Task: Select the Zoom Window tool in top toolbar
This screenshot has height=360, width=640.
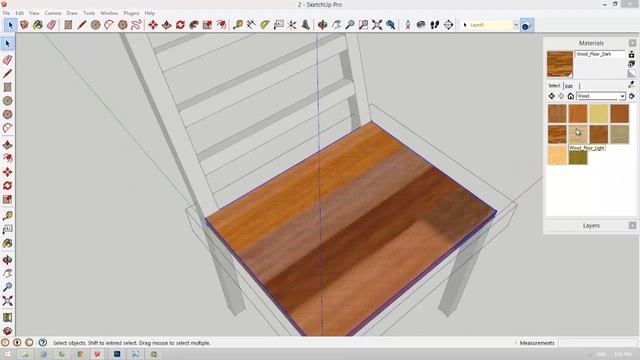Action: click(x=363, y=25)
